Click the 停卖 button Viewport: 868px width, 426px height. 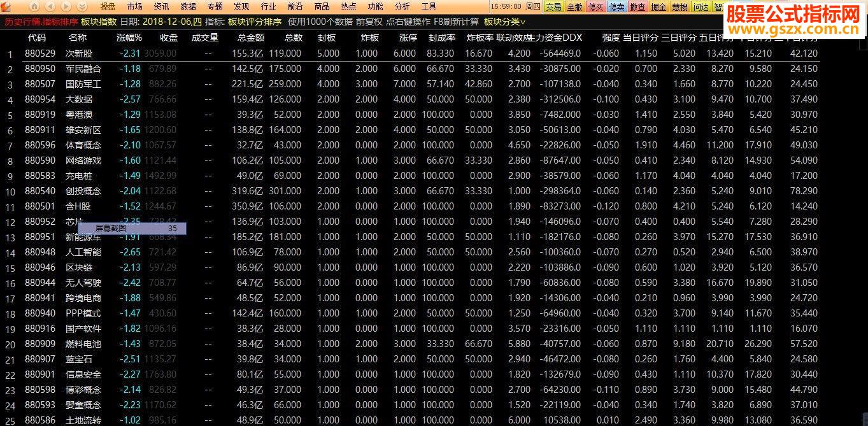tap(617, 7)
